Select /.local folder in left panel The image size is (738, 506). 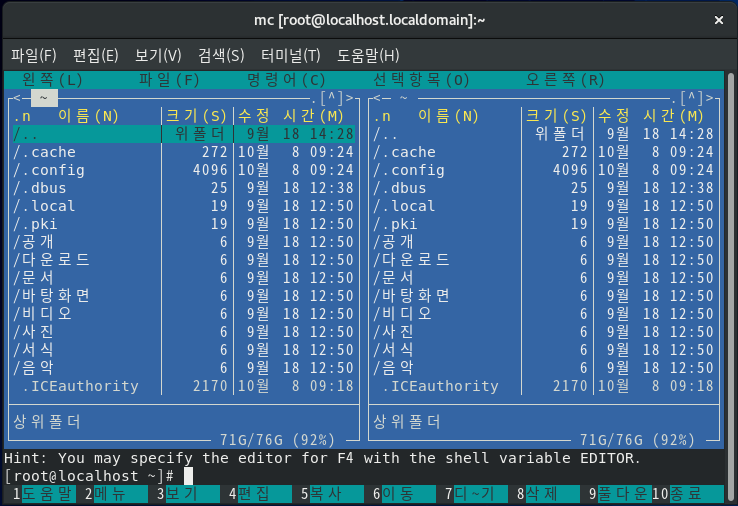[184, 206]
